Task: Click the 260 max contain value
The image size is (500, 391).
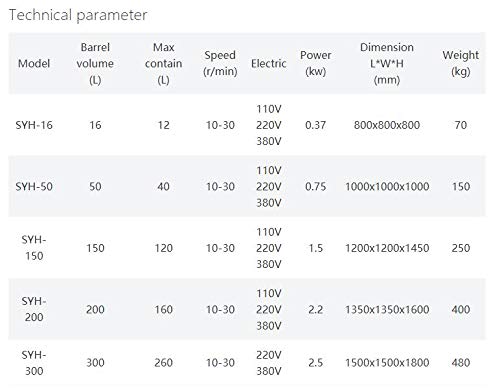Action: point(163,363)
